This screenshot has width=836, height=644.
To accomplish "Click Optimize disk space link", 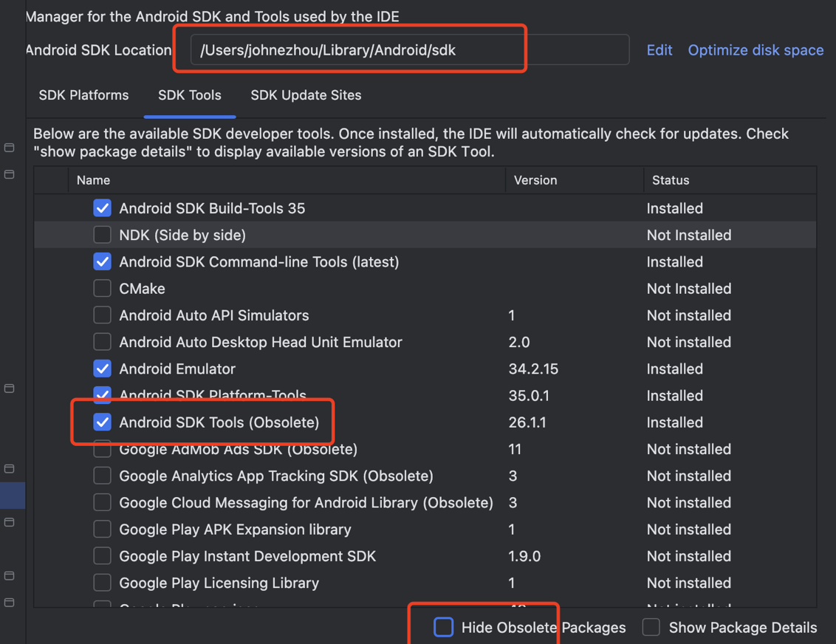I will [x=756, y=50].
